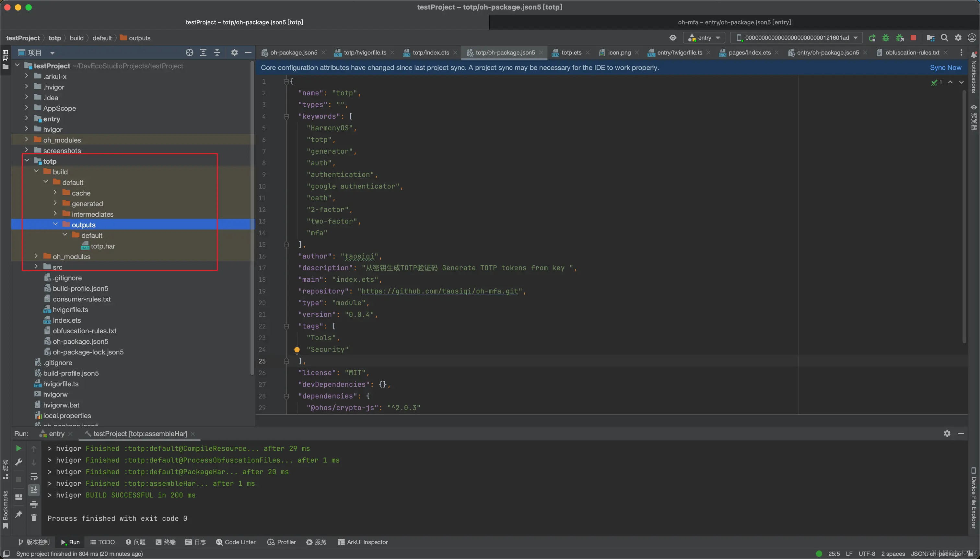The height and width of the screenshot is (559, 980).
Task: Open project panel options gear icon
Action: click(x=234, y=53)
